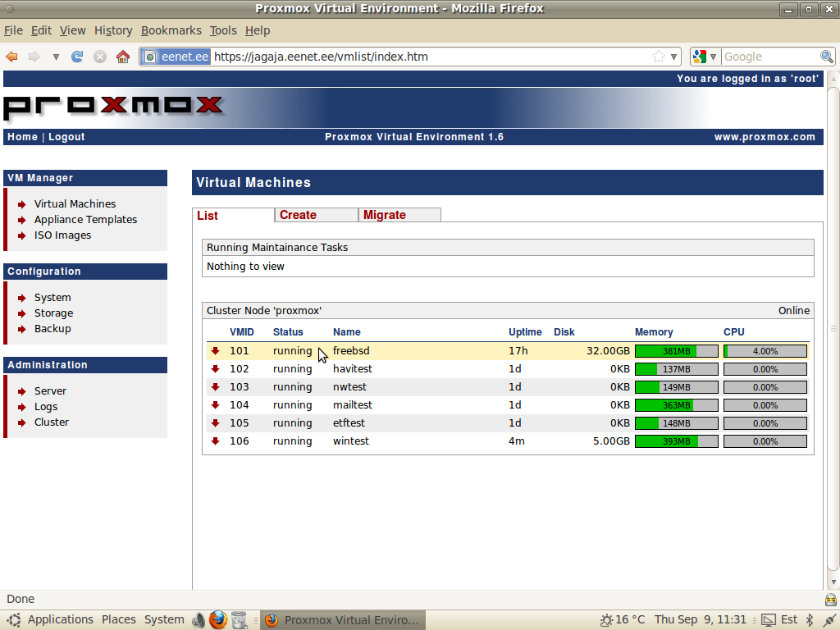This screenshot has width=840, height=630.
Task: Open Virtual Machines in VM Manager
Action: 75,204
